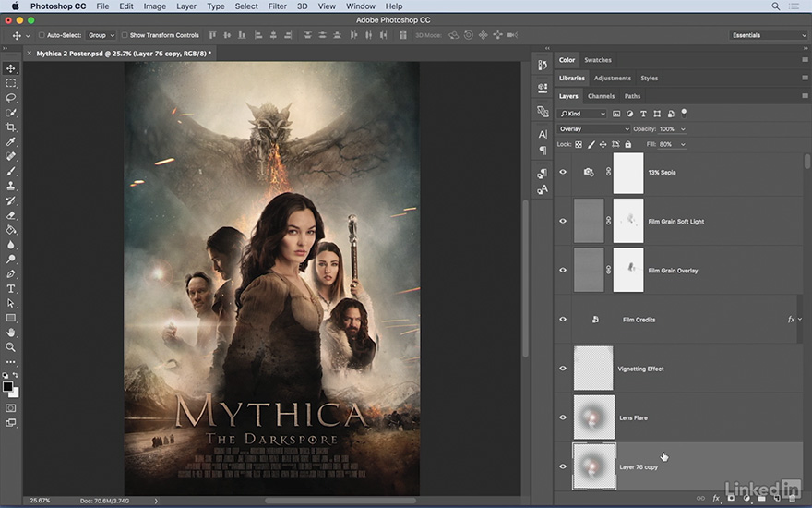
Task: Select the Path Selection tool
Action: coord(10,303)
